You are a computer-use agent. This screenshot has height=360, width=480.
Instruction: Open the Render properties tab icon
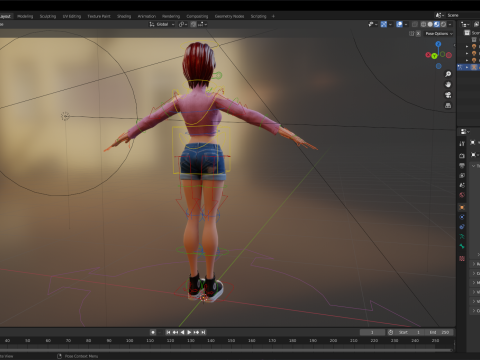pyautogui.click(x=462, y=156)
